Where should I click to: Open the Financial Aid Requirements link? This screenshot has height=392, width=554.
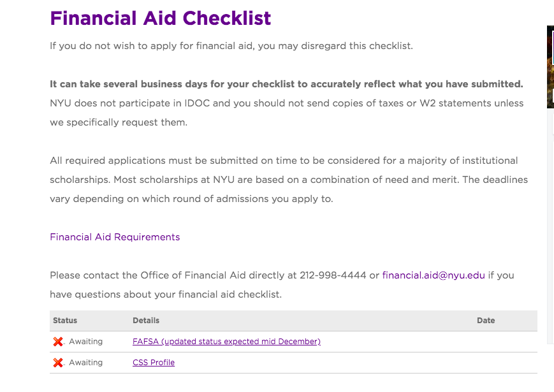115,237
